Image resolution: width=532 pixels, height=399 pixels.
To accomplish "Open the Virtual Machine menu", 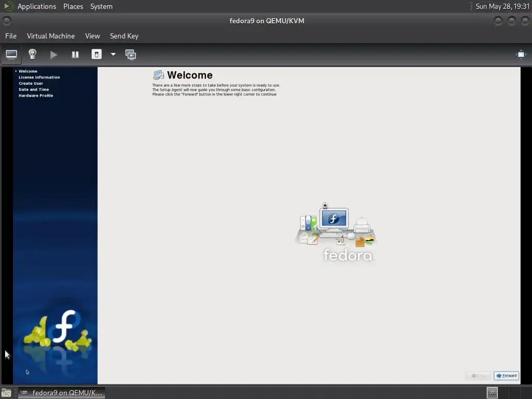I will 51,36.
